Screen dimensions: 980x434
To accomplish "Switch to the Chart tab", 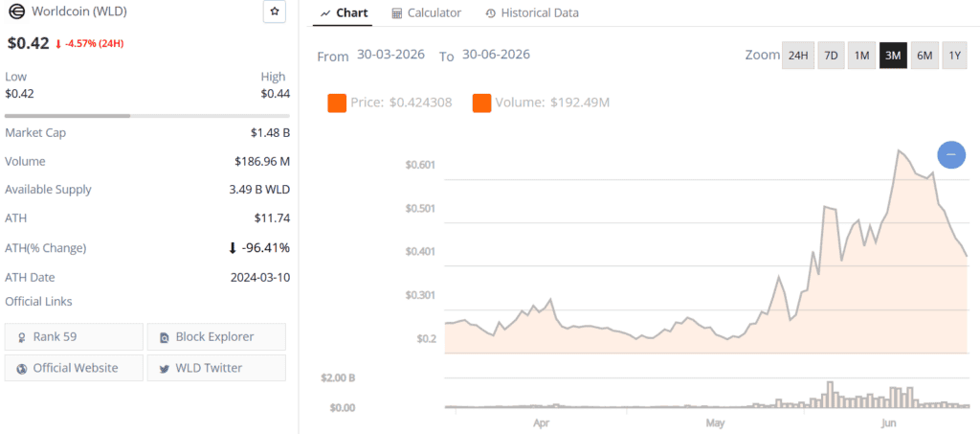I will pos(344,13).
